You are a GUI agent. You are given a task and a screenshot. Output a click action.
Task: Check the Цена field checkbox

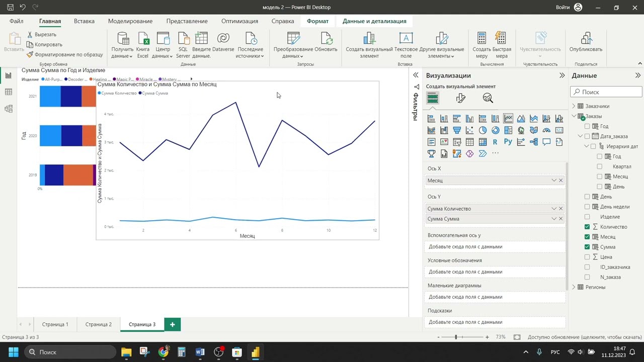587,257
